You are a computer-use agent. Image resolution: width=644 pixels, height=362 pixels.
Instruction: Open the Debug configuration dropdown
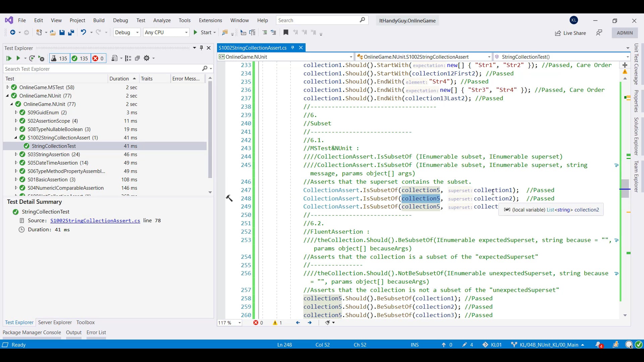[x=127, y=33]
